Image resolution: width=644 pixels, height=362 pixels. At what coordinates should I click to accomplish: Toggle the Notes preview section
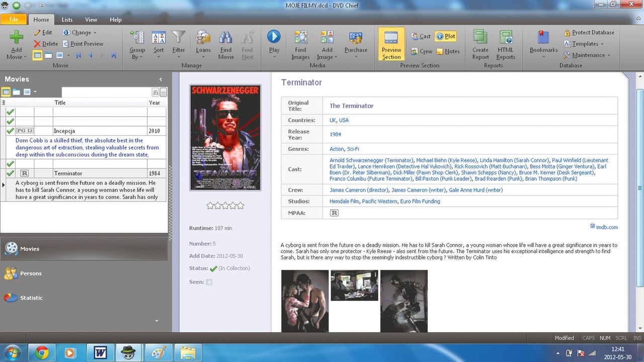448,51
